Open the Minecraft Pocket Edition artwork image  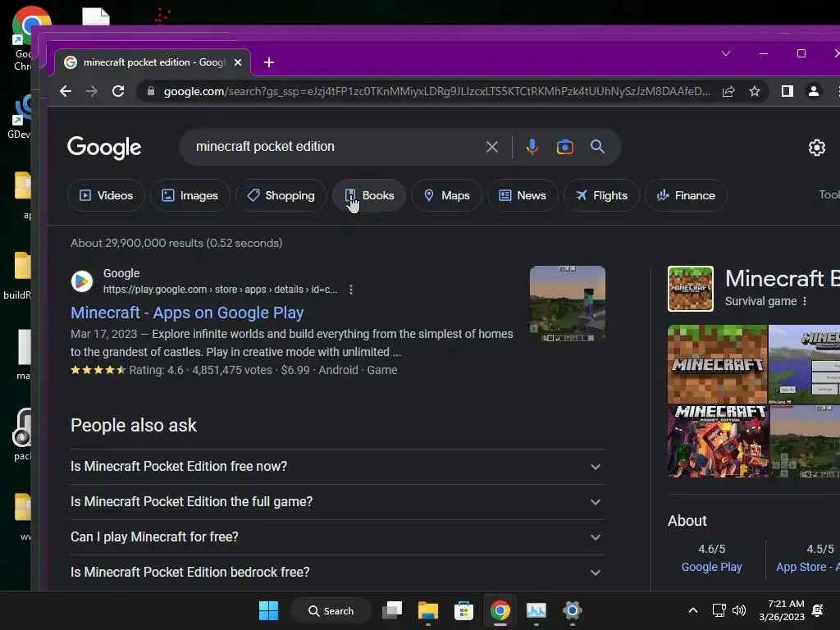click(x=719, y=441)
